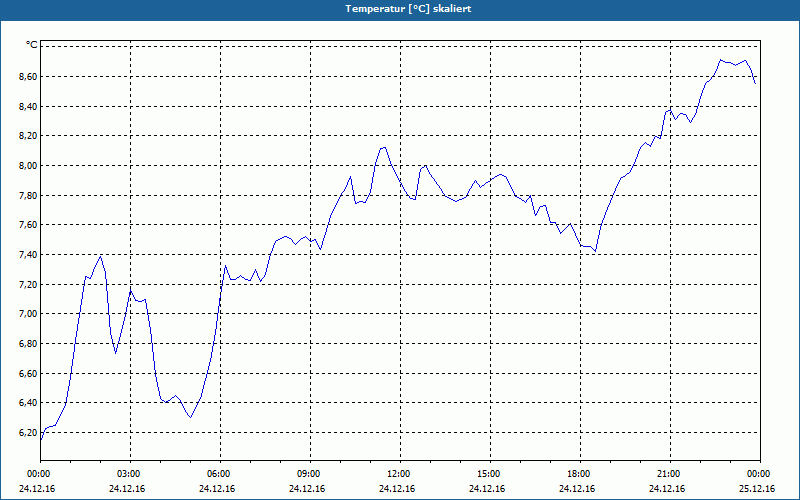
Task: Pick the 7,60 y-axis value
Action: pyautogui.click(x=27, y=225)
